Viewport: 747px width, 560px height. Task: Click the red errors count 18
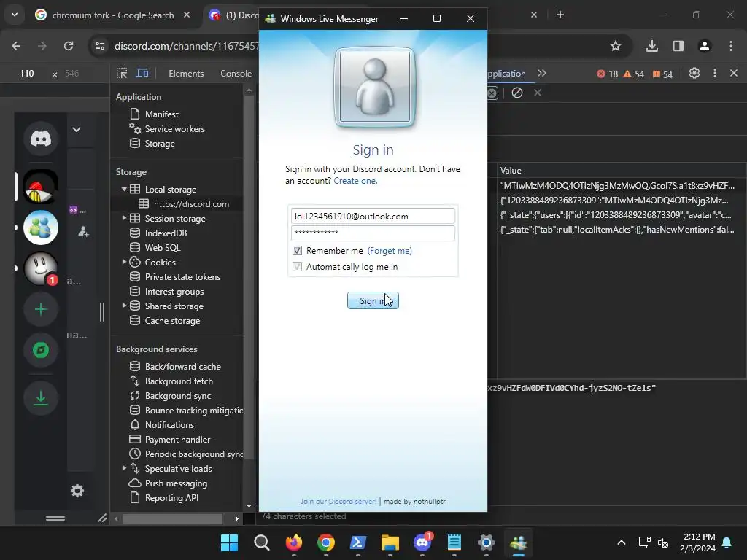tap(608, 74)
